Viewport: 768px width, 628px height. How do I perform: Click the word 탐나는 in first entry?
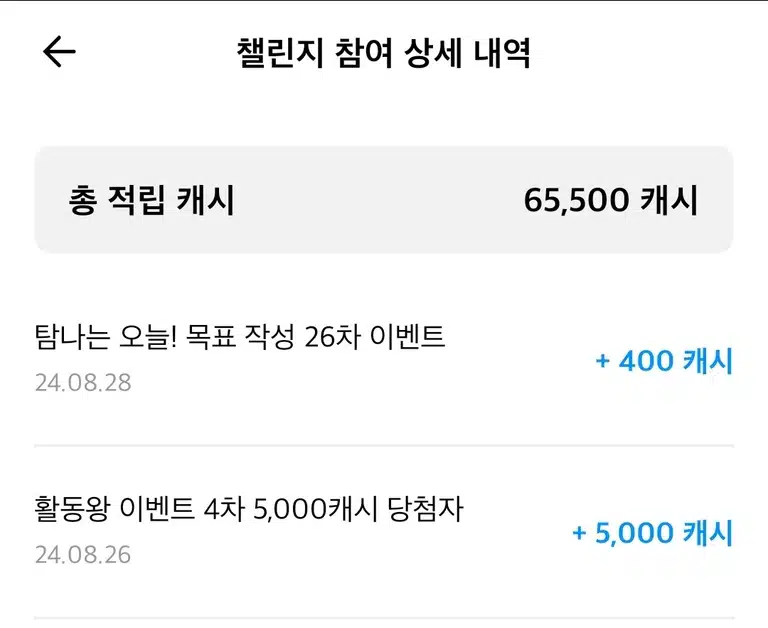tap(72, 337)
